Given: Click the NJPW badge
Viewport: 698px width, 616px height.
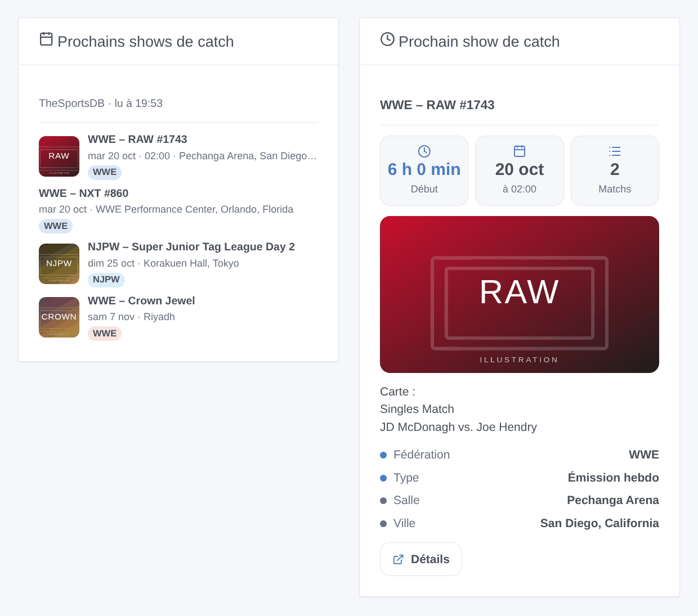Looking at the screenshot, I should click(106, 280).
